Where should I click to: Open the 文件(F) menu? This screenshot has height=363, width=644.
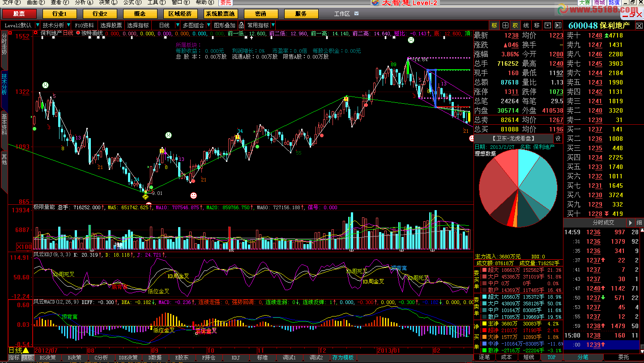pyautogui.click(x=12, y=2)
